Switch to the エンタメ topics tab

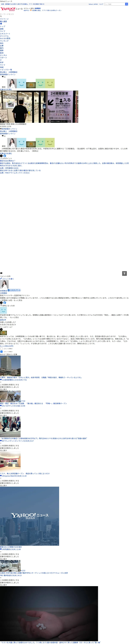(x=4, y=55)
